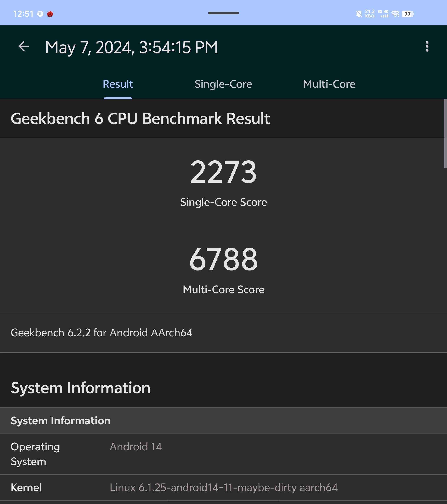Tap the large System Information section title
This screenshot has width=447, height=504.
coord(81,388)
